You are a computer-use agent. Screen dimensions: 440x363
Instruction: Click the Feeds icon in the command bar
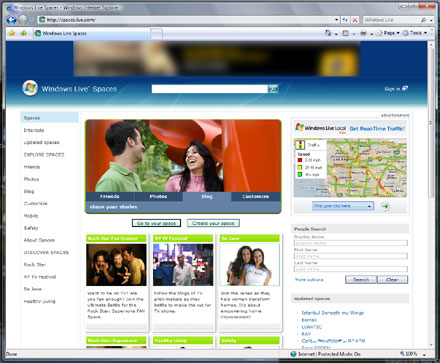pos(346,33)
